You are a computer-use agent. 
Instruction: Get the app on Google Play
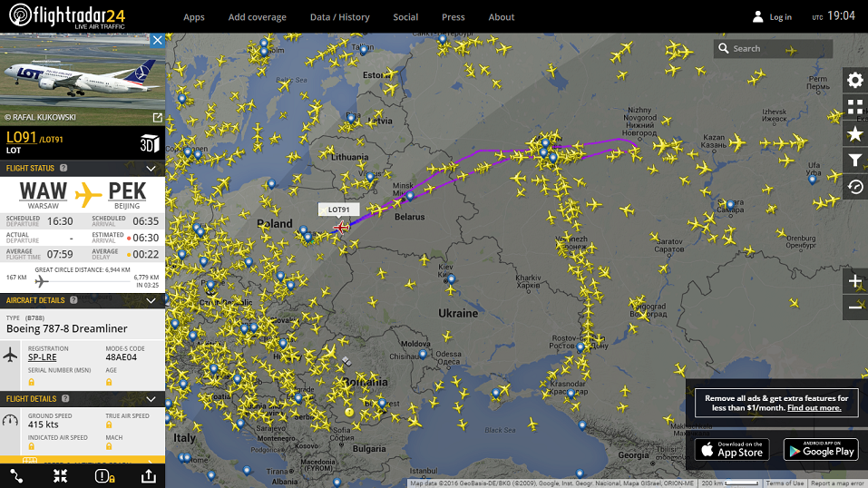pos(821,450)
